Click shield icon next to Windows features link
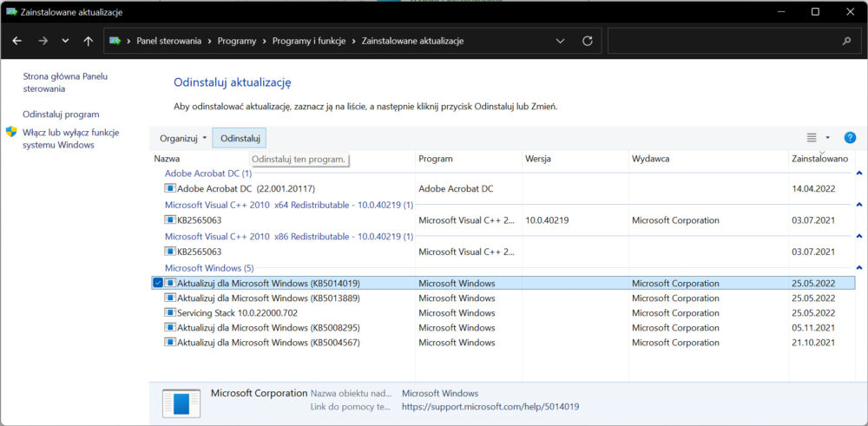The width and height of the screenshot is (868, 426). 11,132
